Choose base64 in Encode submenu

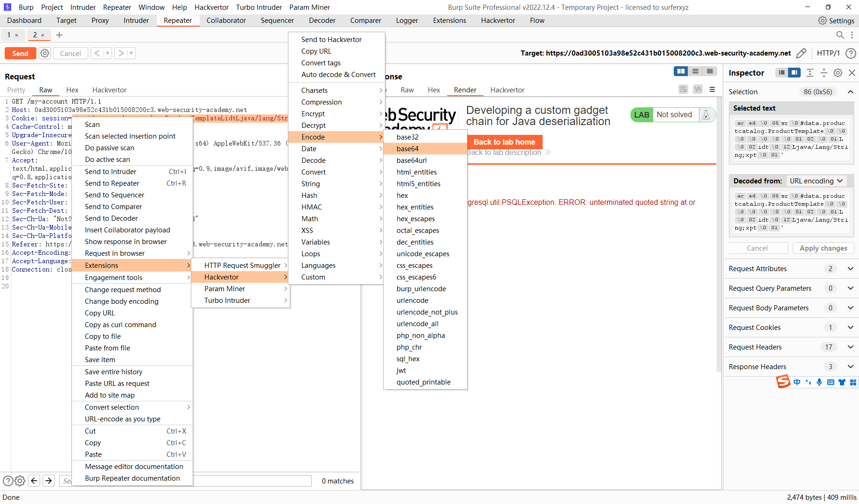tap(425, 149)
